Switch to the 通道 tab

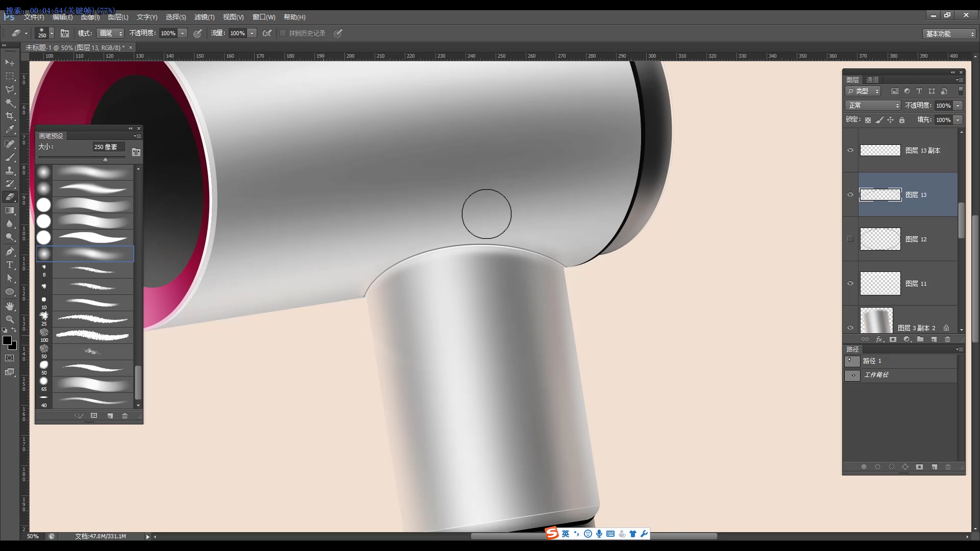point(872,80)
